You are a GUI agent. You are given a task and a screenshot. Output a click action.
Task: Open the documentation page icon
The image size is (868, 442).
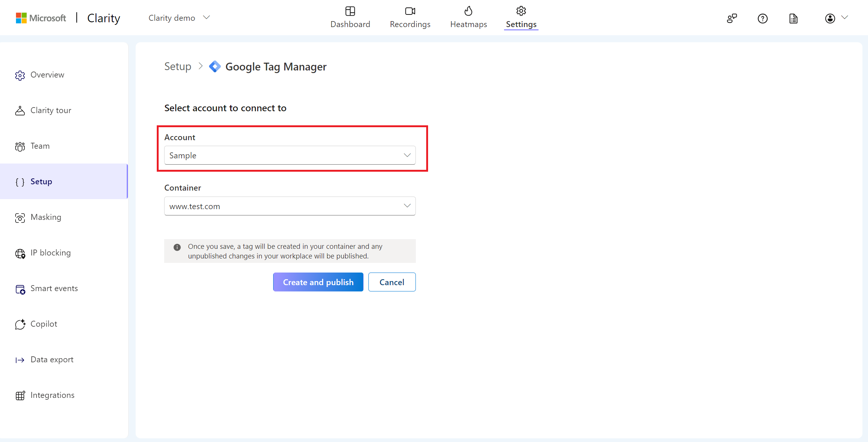pos(794,18)
